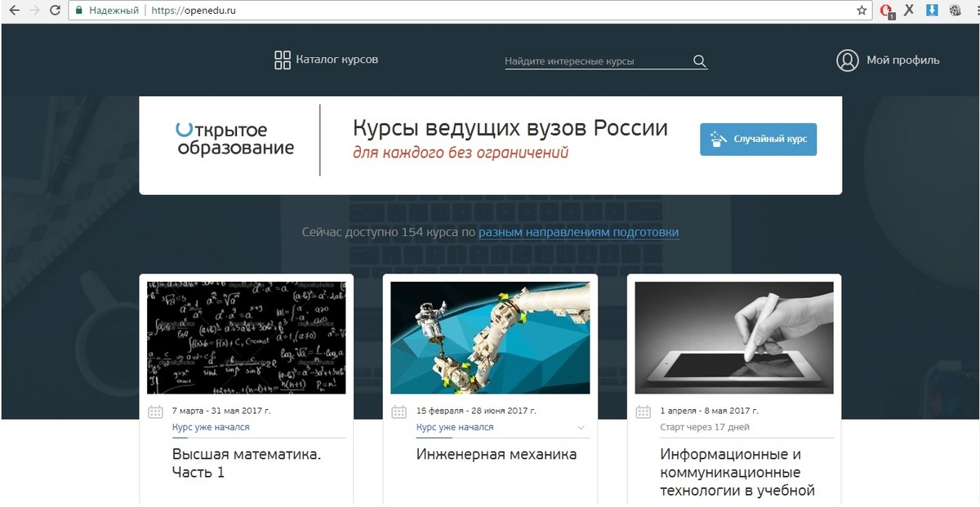Click the Случайный курс button
The height and width of the screenshot is (507, 980).
click(x=758, y=139)
